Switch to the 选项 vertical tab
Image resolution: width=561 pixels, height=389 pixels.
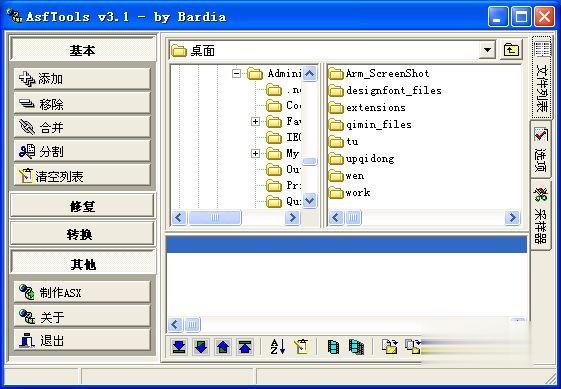(x=541, y=150)
